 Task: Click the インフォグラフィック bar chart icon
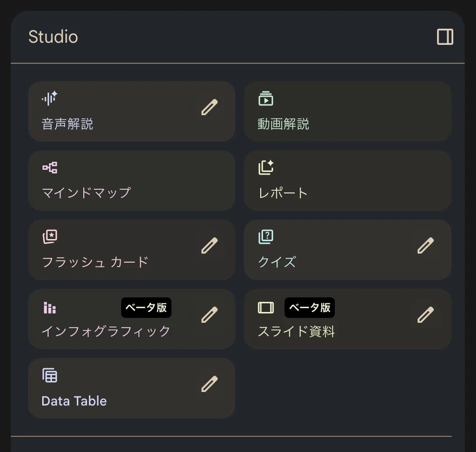49,308
